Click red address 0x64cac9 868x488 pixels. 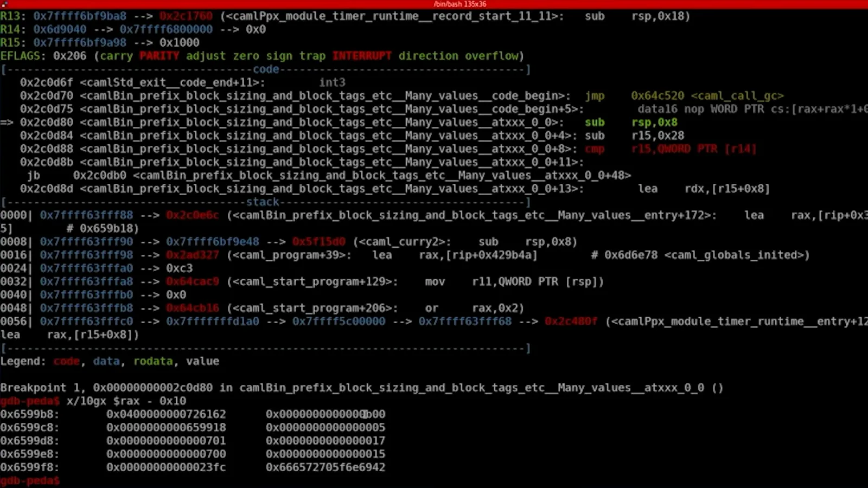pos(193,282)
